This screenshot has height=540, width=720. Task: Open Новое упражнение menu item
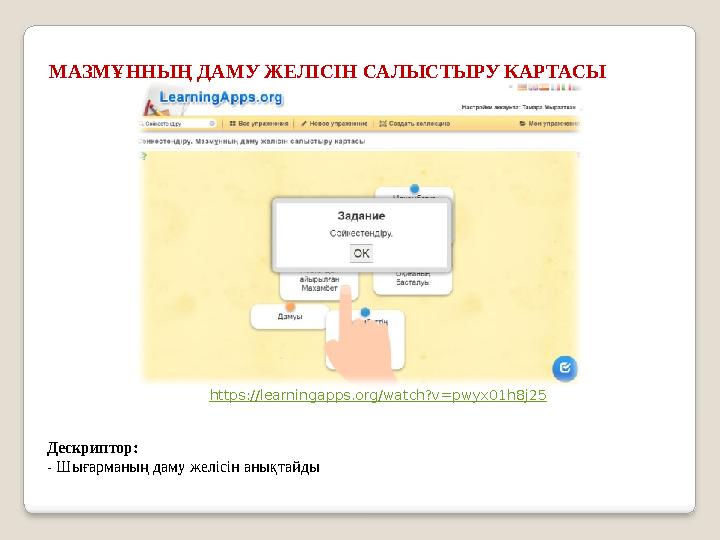334,124
